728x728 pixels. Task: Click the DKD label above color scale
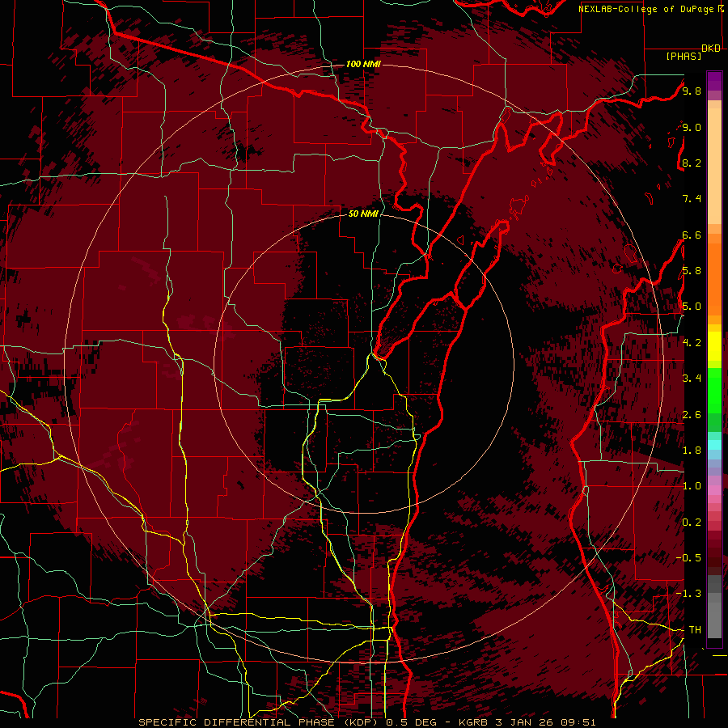(711, 49)
